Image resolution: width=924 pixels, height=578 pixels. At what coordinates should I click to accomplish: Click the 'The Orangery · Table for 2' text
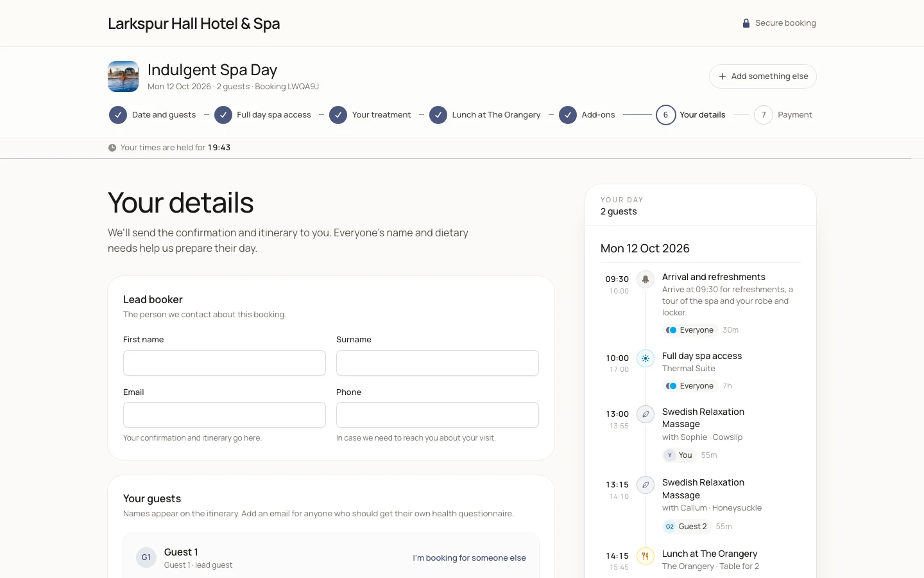point(710,566)
